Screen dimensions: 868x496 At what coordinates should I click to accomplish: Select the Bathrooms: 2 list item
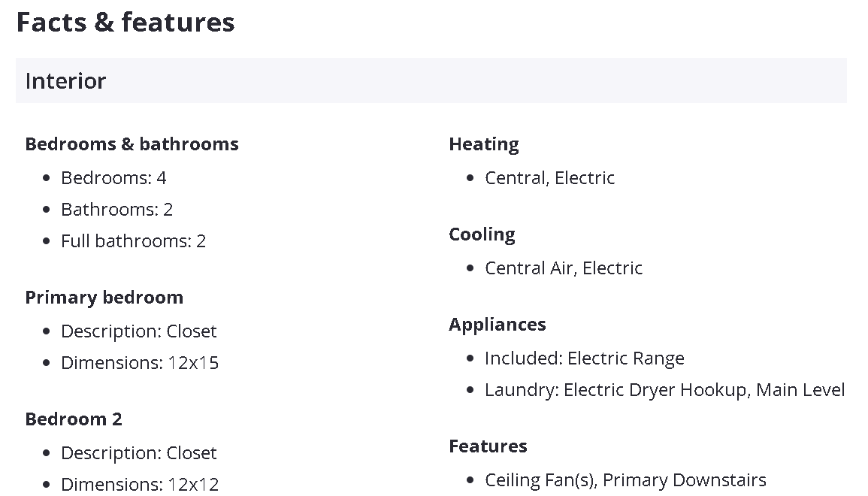coord(116,210)
